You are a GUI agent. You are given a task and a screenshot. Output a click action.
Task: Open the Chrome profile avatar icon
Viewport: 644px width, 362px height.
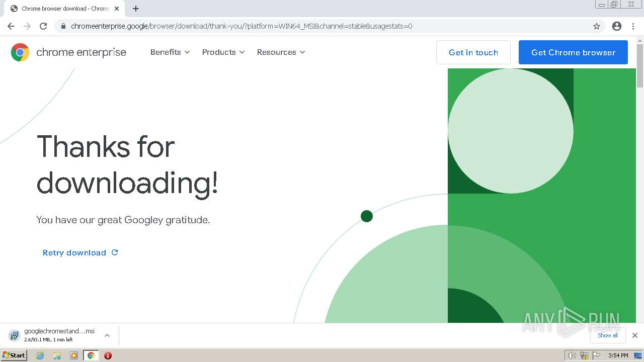(617, 26)
